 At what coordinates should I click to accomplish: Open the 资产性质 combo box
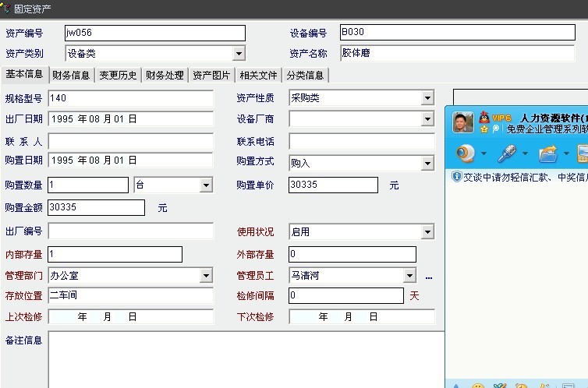click(427, 98)
